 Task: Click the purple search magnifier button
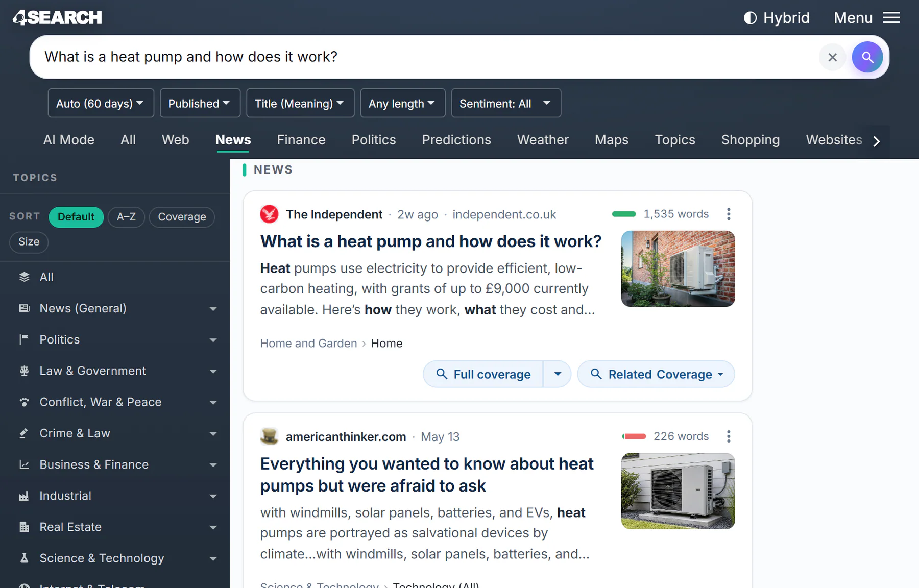click(x=867, y=57)
